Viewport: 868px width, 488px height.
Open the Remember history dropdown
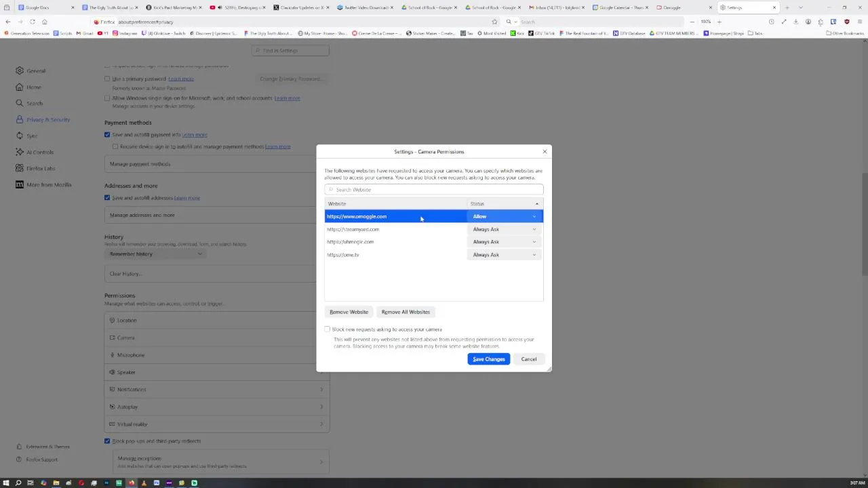tap(155, 254)
